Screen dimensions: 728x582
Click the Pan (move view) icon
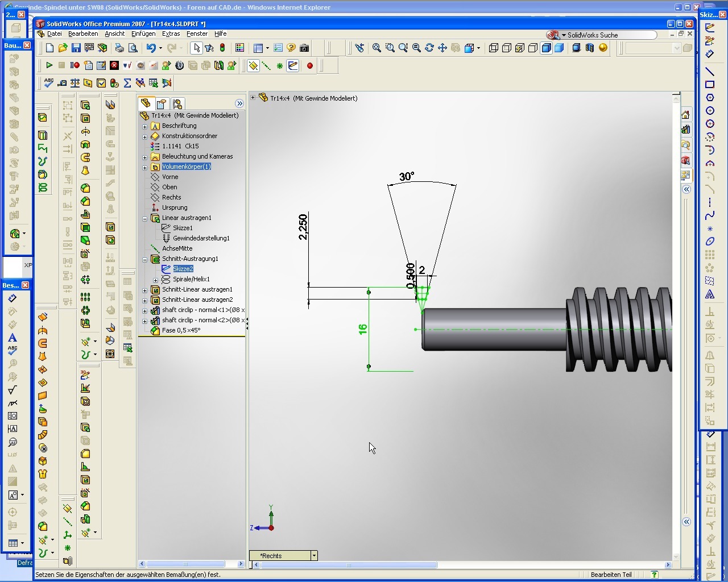(x=442, y=48)
